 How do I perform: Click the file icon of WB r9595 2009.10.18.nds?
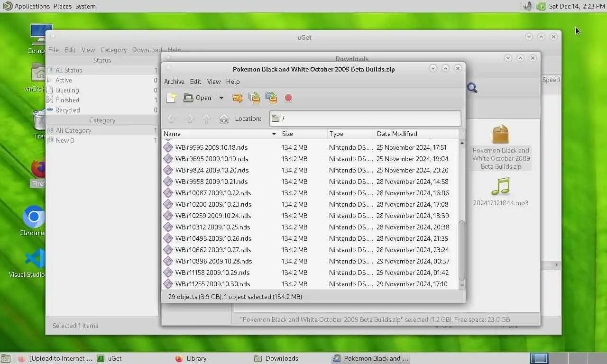tap(168, 147)
